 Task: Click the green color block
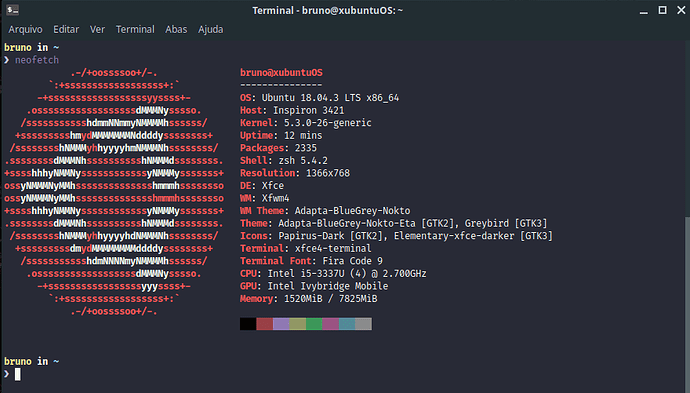314,324
